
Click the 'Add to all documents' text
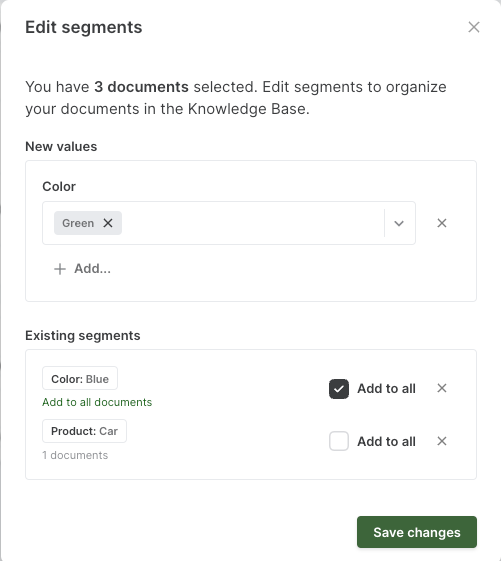tap(97, 402)
